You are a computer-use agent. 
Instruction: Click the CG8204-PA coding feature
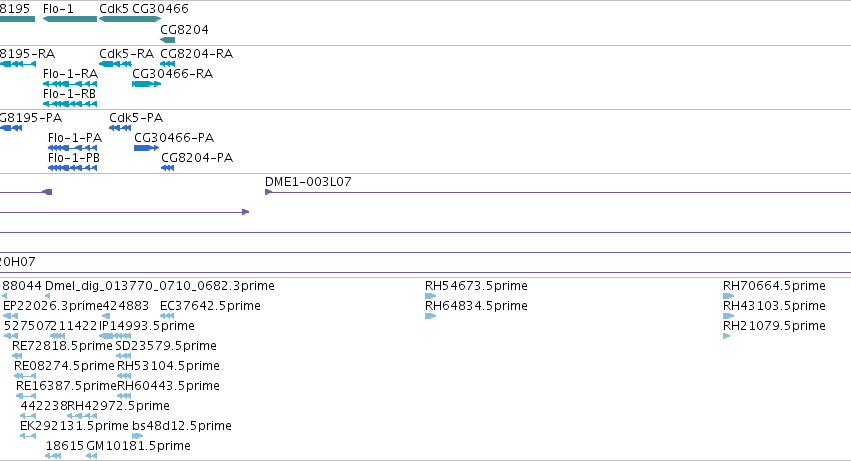167,168
